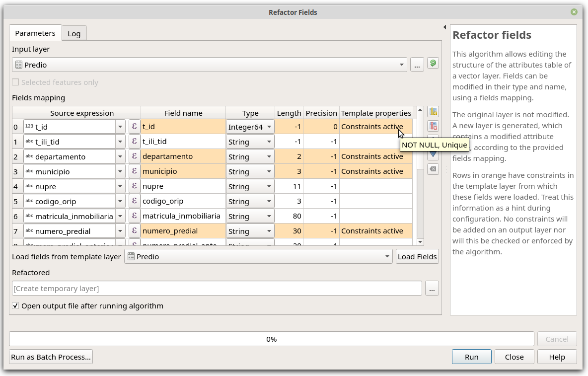Open source expression dropdown for departamento
This screenshot has width=588, height=376.
pos(120,157)
